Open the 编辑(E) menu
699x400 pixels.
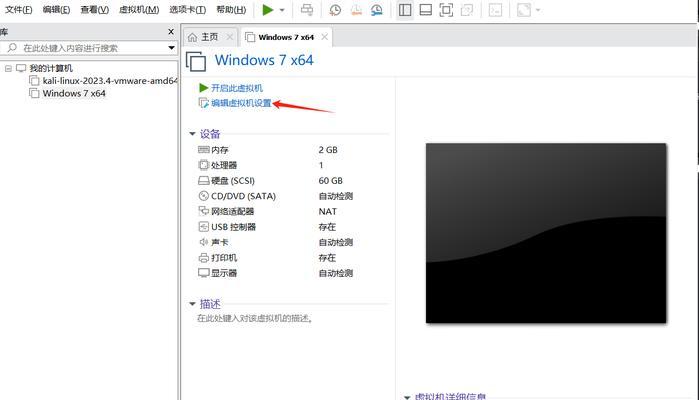click(x=57, y=10)
